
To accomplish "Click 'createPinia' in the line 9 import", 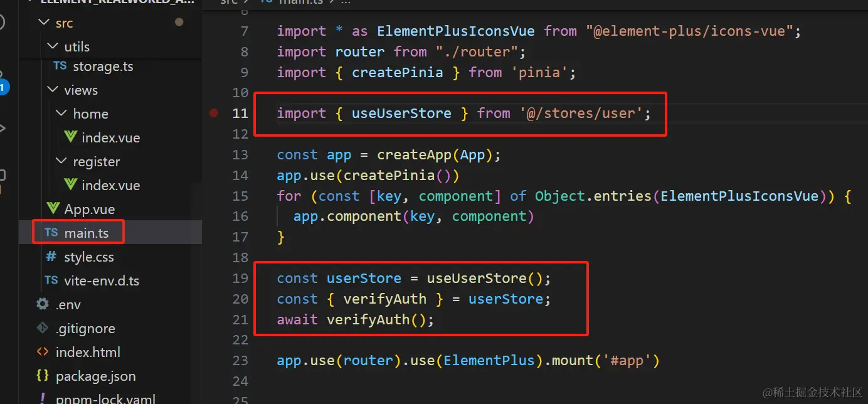I will 398,72.
